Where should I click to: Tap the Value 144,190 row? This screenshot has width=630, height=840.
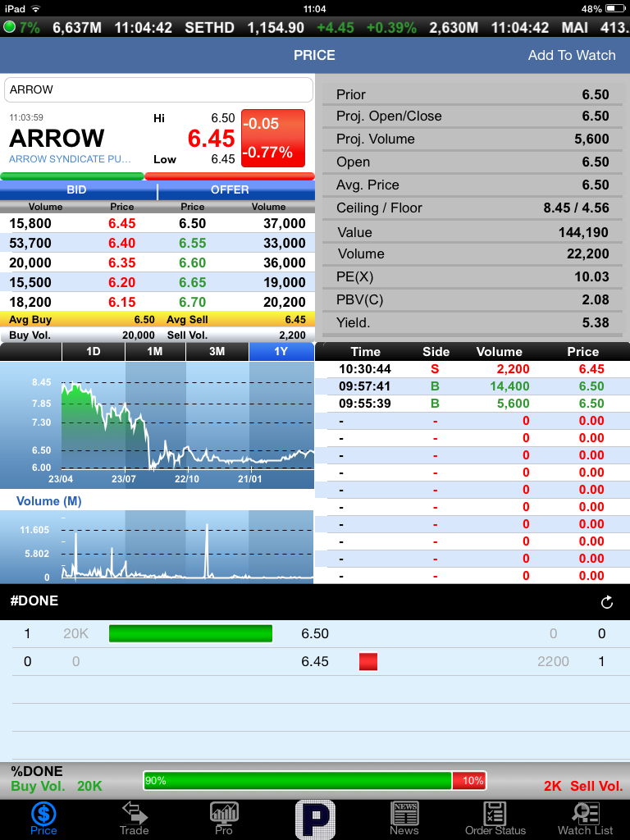pos(472,232)
